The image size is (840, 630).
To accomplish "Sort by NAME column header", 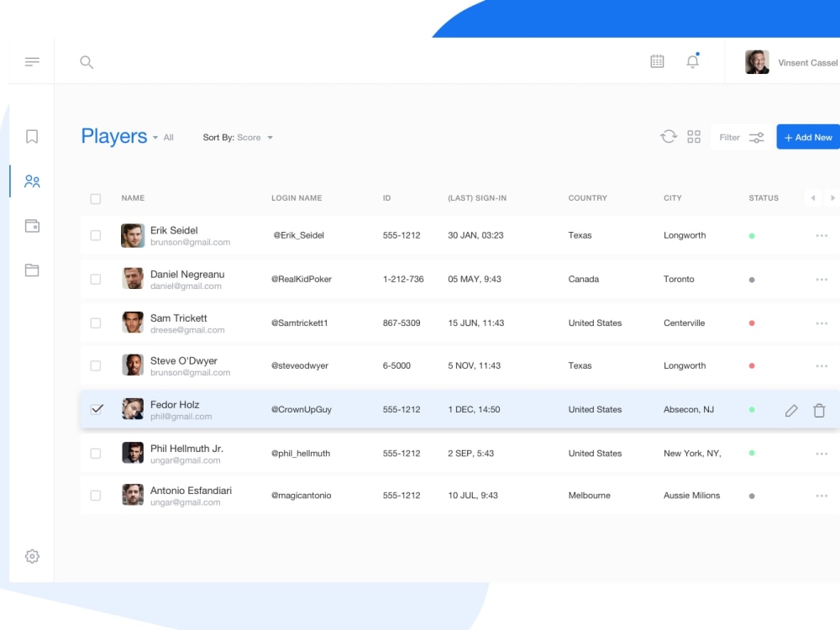I will pos(133,198).
